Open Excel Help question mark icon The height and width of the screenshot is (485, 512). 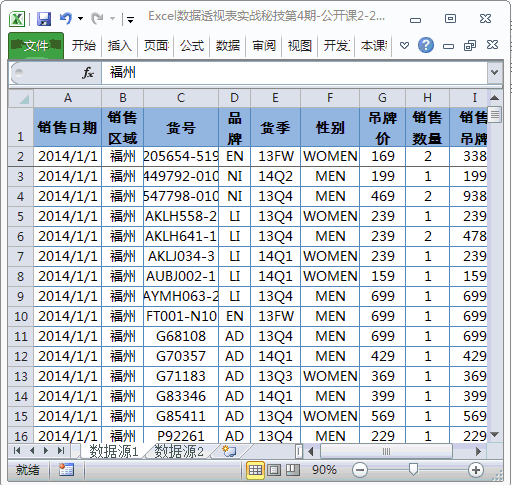pos(426,45)
